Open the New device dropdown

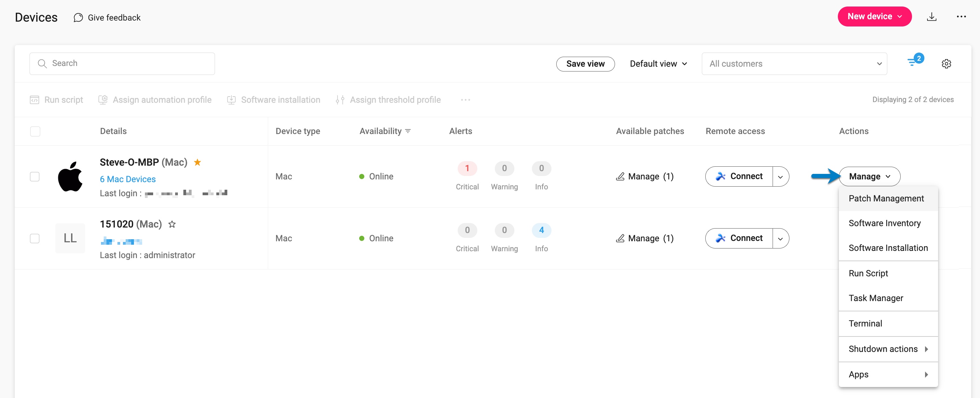874,16
